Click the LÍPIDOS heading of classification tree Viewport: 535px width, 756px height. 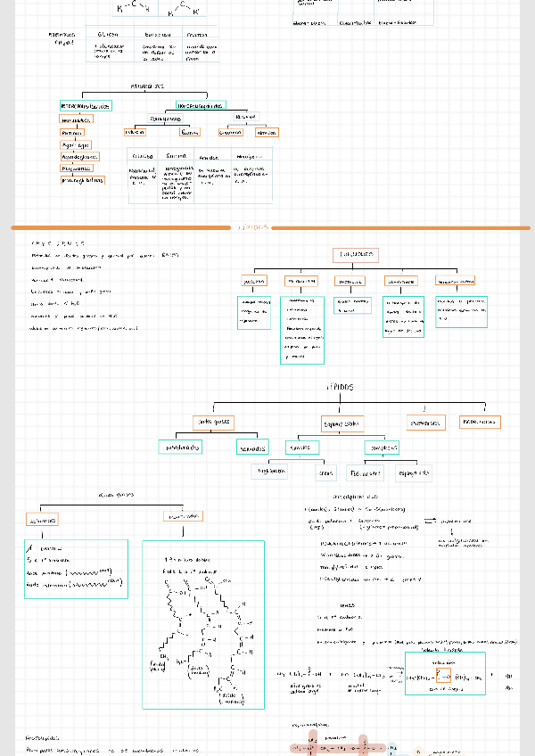[x=339, y=388]
